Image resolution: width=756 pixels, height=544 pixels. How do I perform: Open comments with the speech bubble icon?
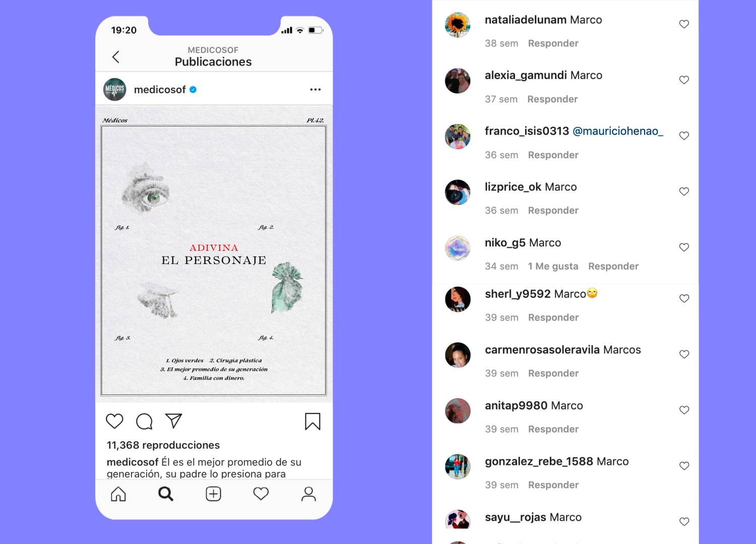(144, 421)
